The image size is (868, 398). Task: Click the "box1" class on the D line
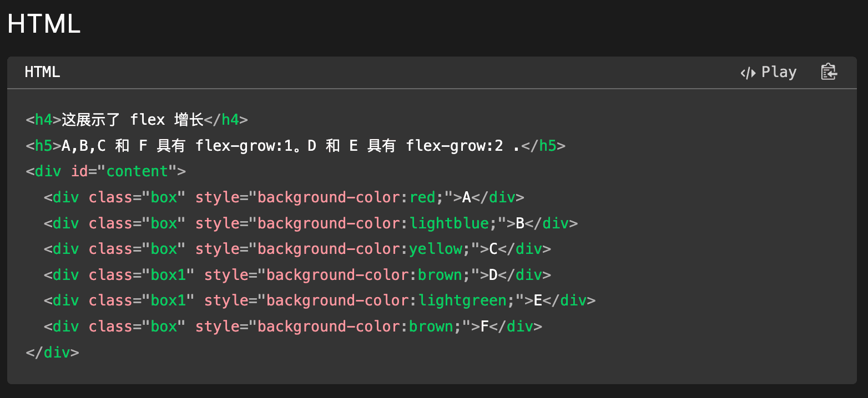pyautogui.click(x=168, y=275)
